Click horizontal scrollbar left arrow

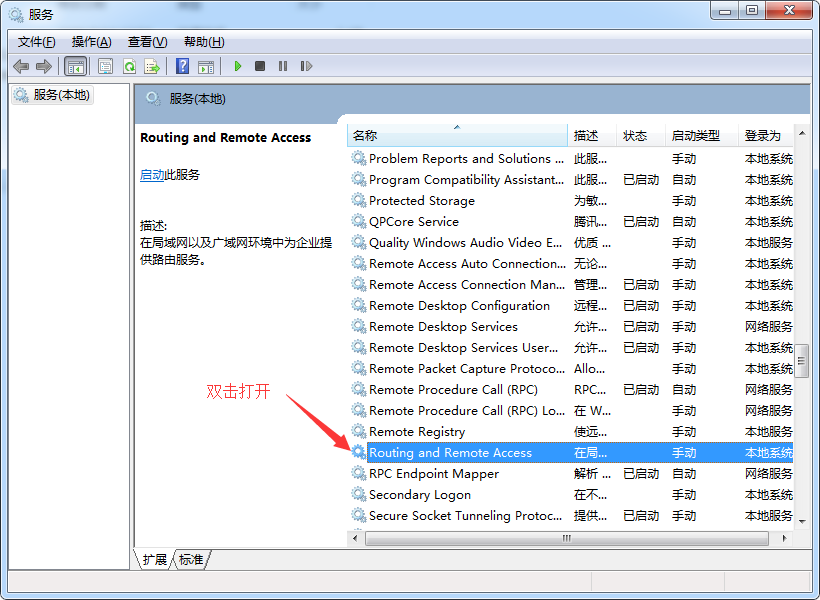(x=356, y=538)
